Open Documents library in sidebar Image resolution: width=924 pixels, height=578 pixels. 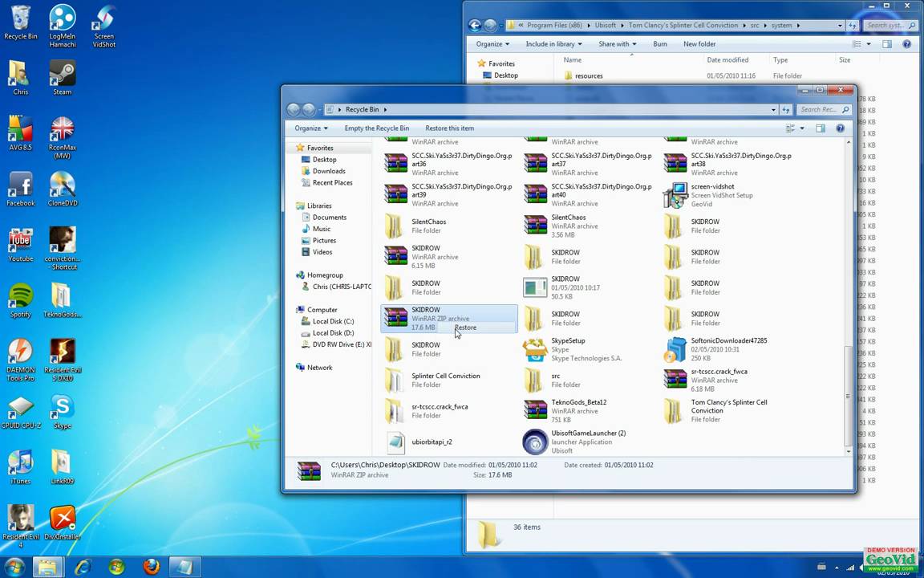pos(329,217)
